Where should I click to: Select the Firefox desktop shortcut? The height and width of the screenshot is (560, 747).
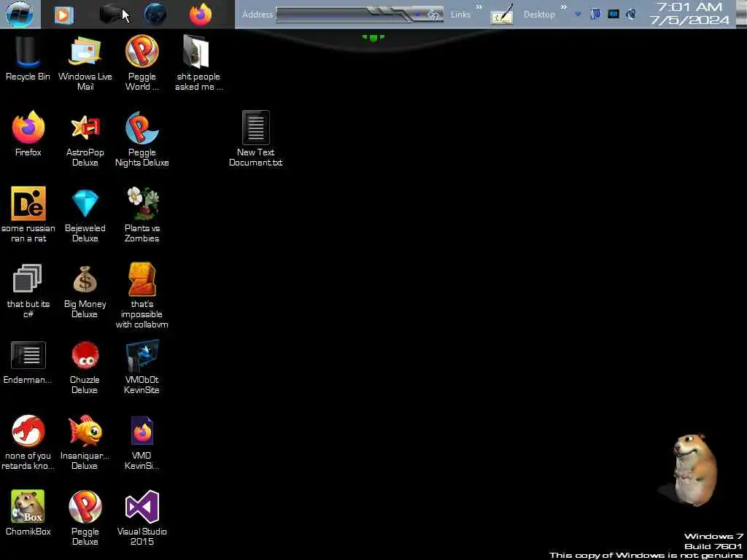point(28,133)
